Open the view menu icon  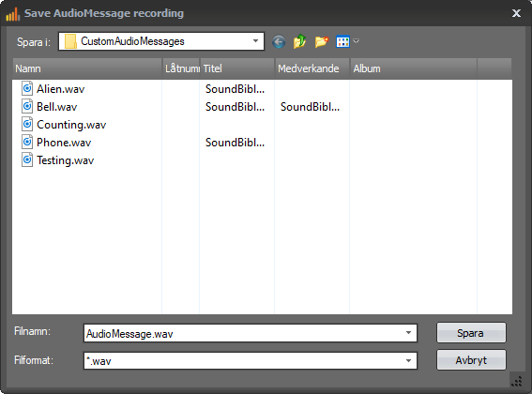(342, 41)
